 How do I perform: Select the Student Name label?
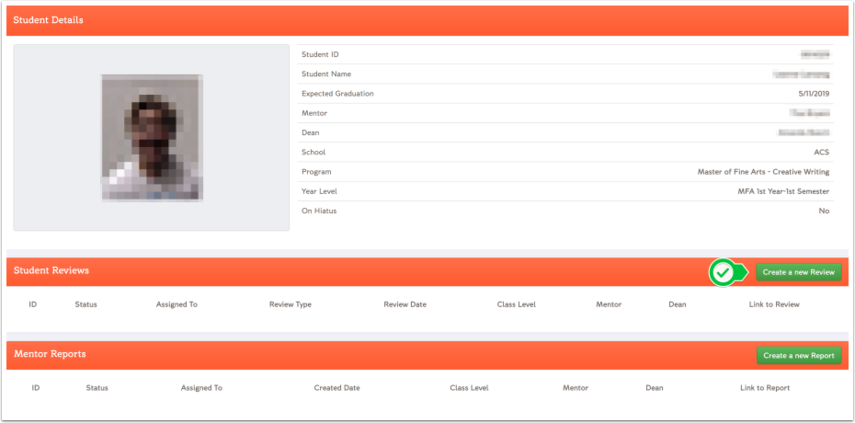[x=327, y=74]
